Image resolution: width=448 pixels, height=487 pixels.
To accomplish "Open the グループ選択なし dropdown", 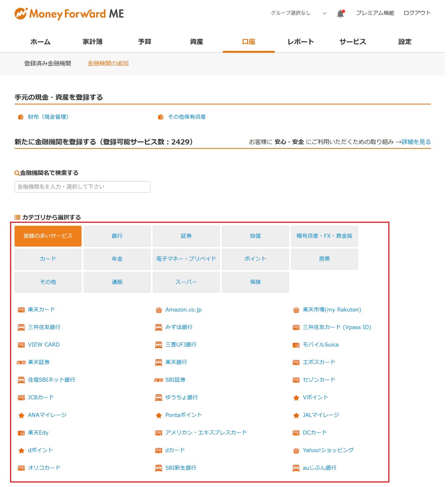I will pyautogui.click(x=298, y=13).
